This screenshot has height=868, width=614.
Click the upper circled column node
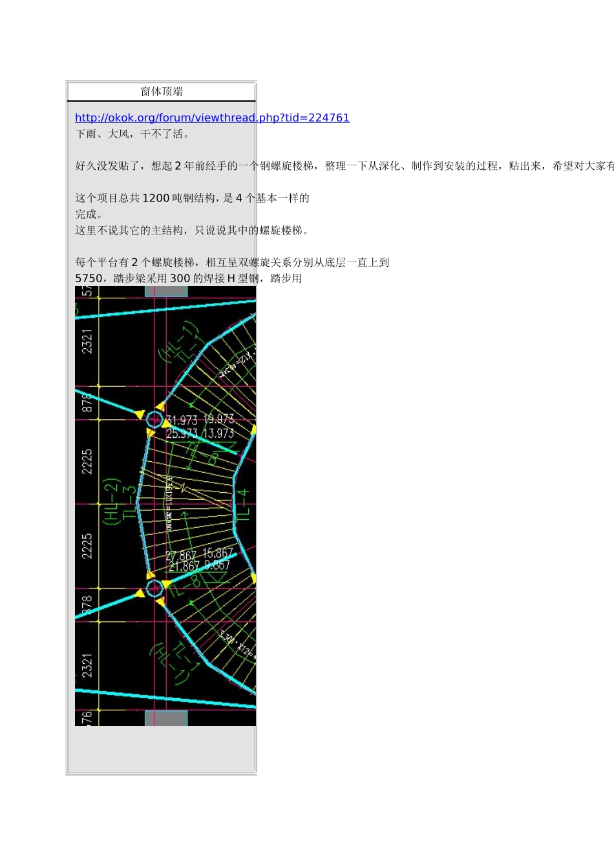coord(154,420)
